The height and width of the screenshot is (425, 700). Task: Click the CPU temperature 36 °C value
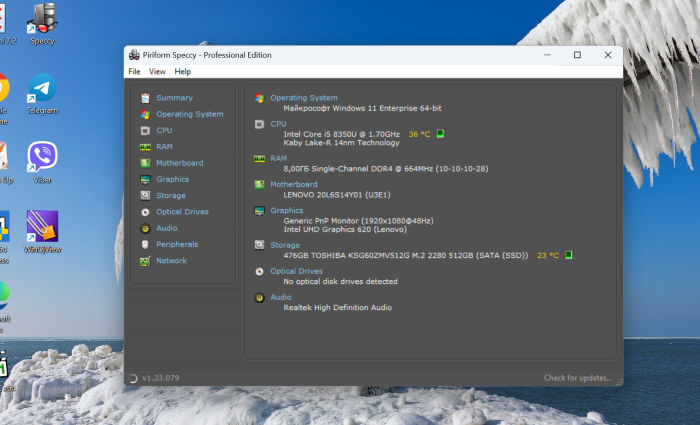[x=420, y=134]
